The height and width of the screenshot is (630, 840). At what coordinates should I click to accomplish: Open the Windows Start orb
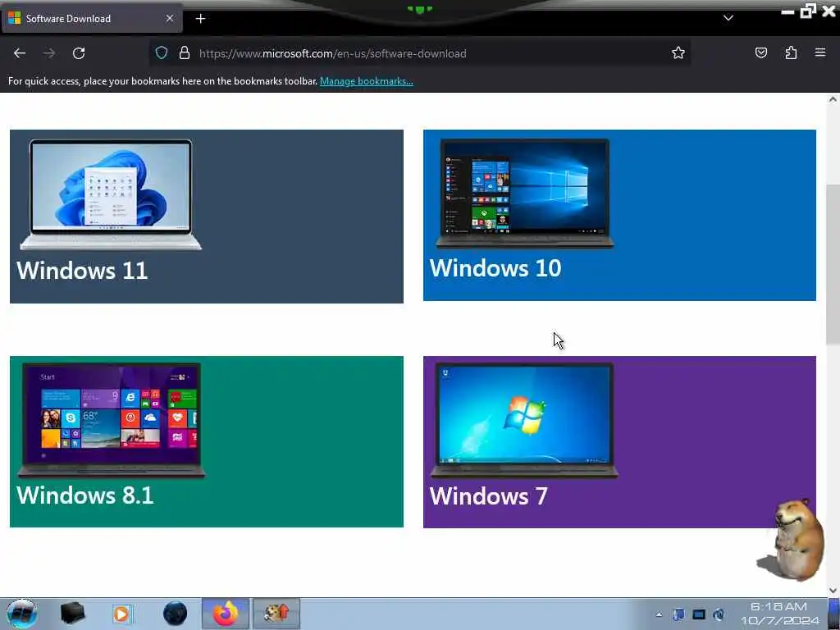coord(21,614)
